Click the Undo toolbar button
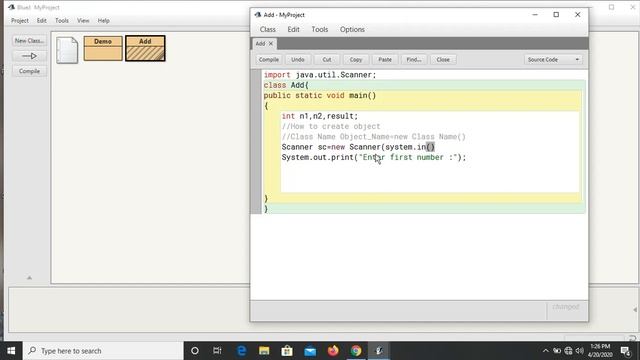Image resolution: width=640 pixels, height=360 pixels. 298,60
